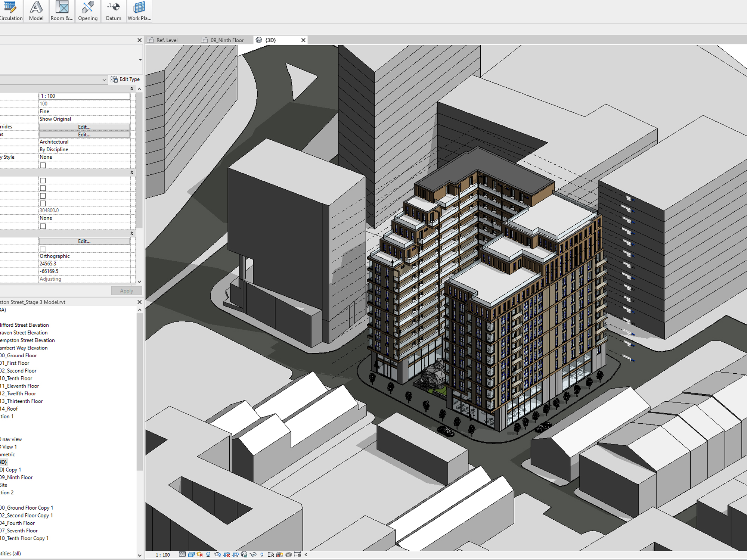This screenshot has width=747, height=560.
Task: Open the Visual Style icon on status bar
Action: pos(191,555)
